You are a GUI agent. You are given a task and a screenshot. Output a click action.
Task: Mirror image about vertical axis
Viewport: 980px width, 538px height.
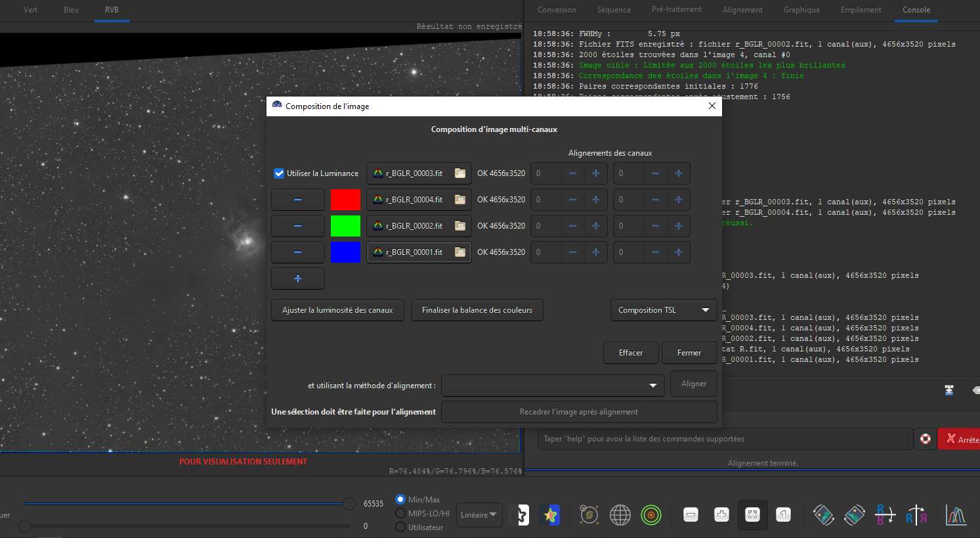click(916, 515)
